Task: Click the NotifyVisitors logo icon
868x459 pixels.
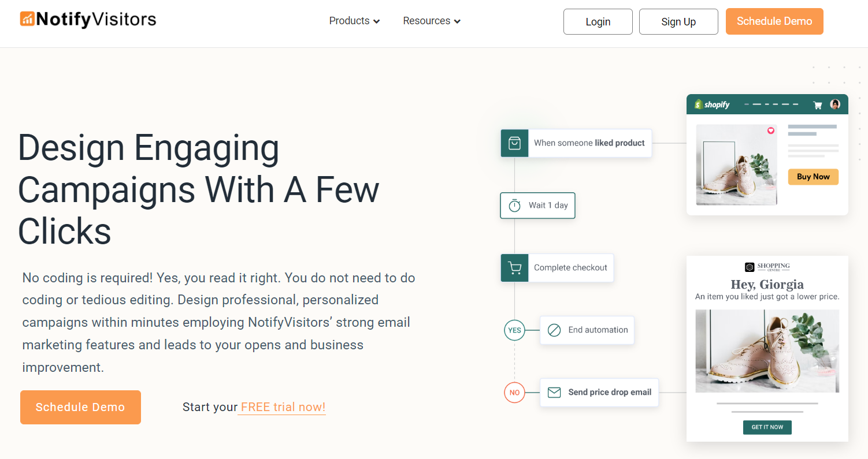Action: click(x=27, y=19)
